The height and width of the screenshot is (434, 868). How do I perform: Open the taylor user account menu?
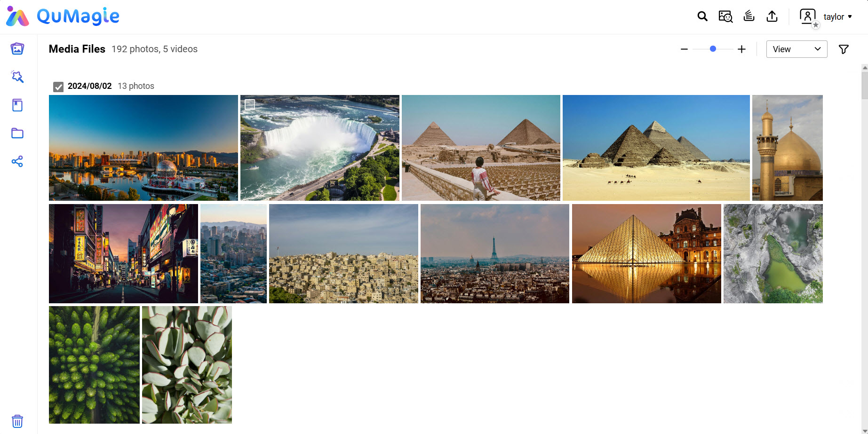826,17
